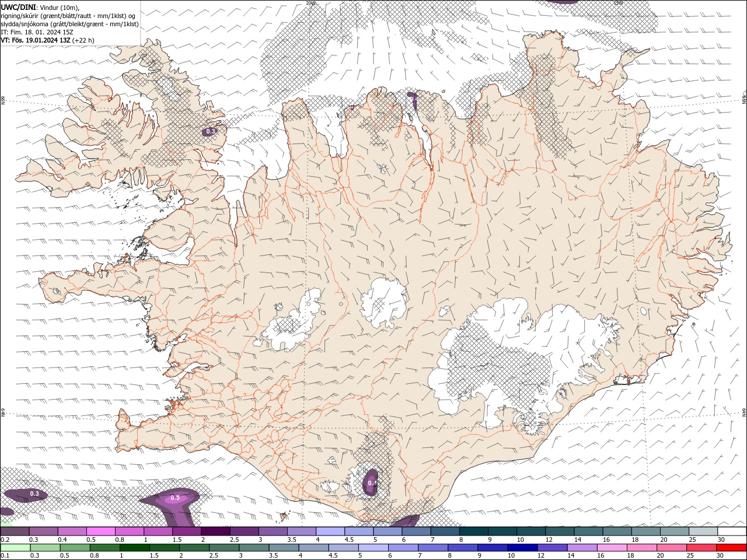747x560 pixels.
Task: Click the bright red swatch labeled 30 in lower legend
Action: click(731, 548)
